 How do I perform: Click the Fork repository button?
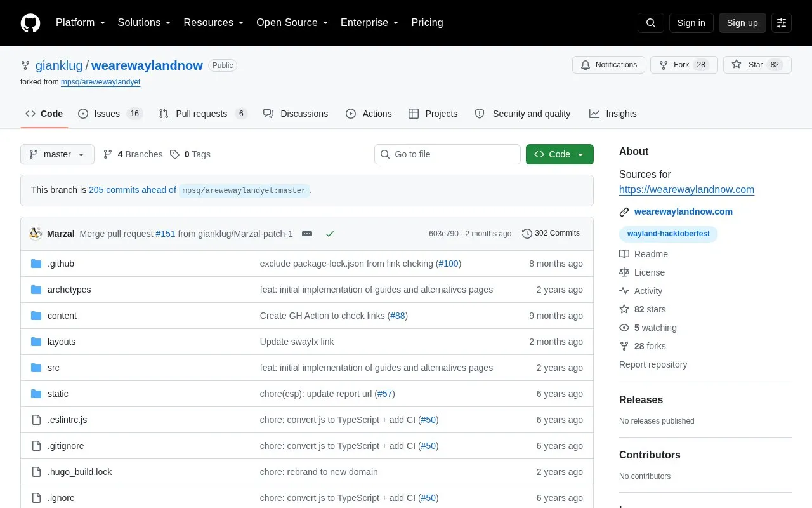coord(684,65)
